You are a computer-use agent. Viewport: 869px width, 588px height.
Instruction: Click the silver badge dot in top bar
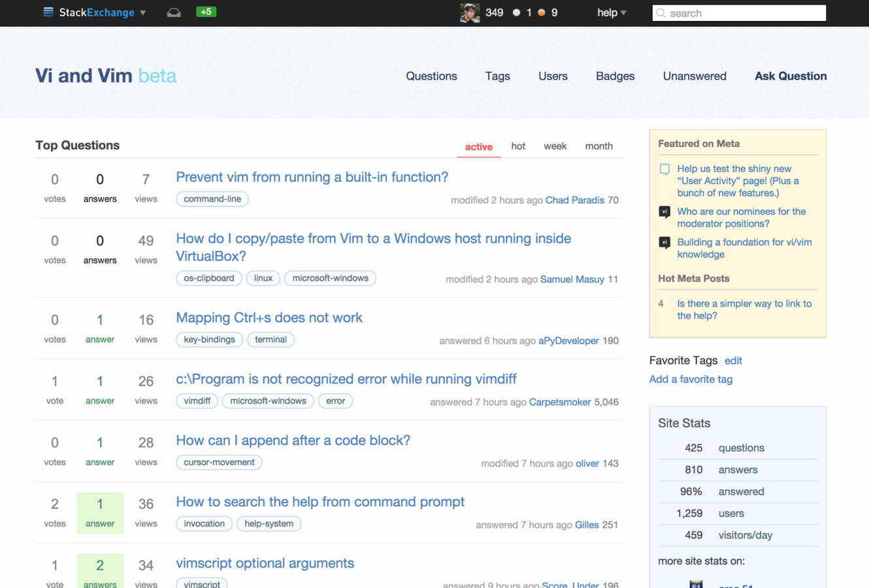pos(516,12)
